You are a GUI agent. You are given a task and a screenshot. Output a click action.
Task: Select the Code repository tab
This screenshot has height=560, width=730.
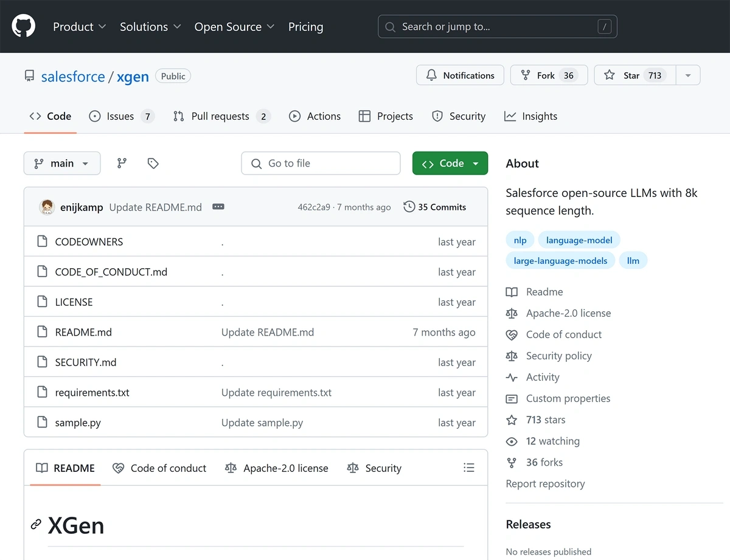(50, 116)
